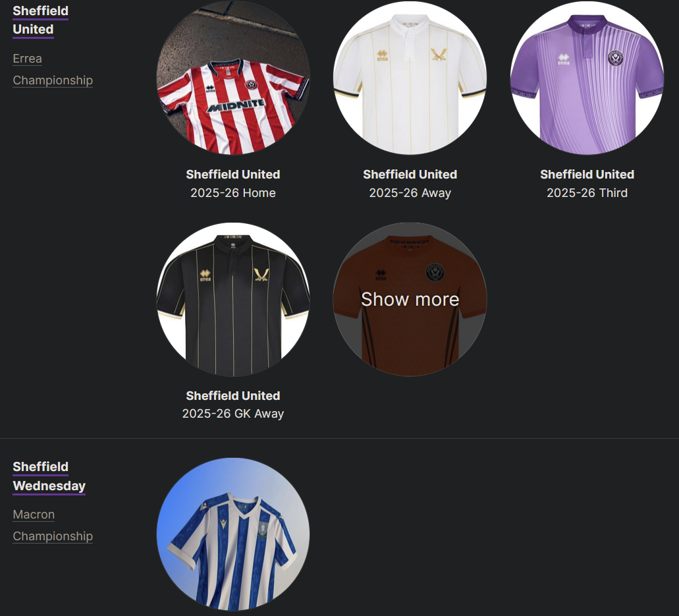Viewport: 679px width, 616px height.
Task: View the blue striped Sheffield Wednesday kit image
Action: [x=233, y=534]
